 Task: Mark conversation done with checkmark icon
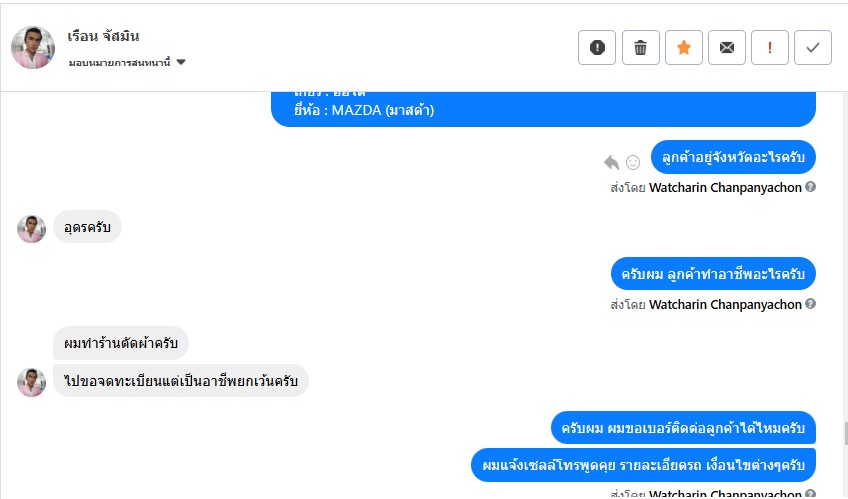(813, 48)
